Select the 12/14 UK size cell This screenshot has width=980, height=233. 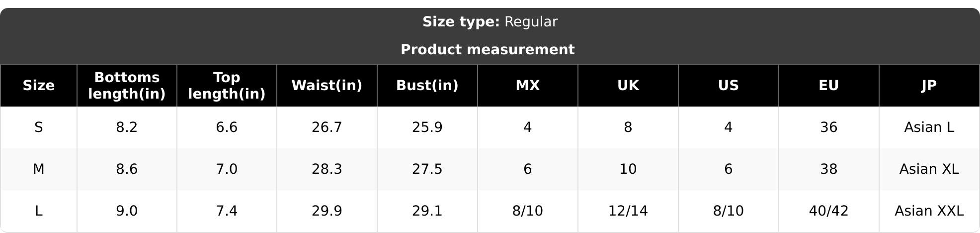[628, 211]
